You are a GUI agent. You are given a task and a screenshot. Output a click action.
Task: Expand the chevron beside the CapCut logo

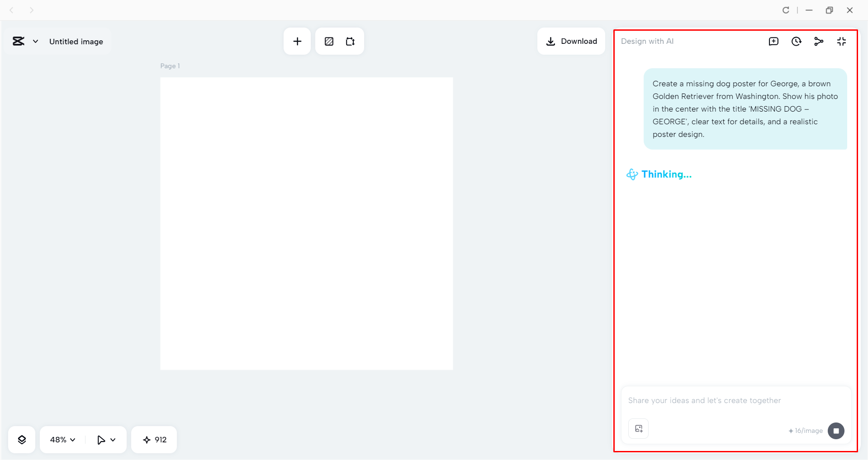(x=35, y=41)
